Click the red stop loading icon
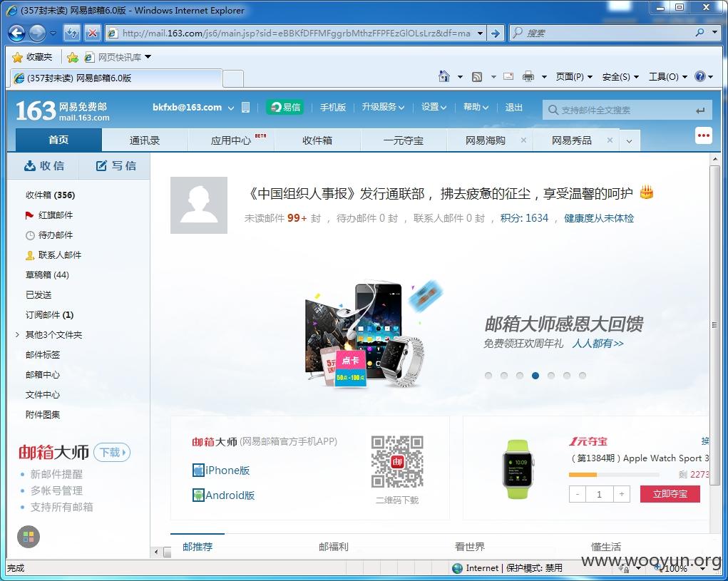 tap(93, 33)
